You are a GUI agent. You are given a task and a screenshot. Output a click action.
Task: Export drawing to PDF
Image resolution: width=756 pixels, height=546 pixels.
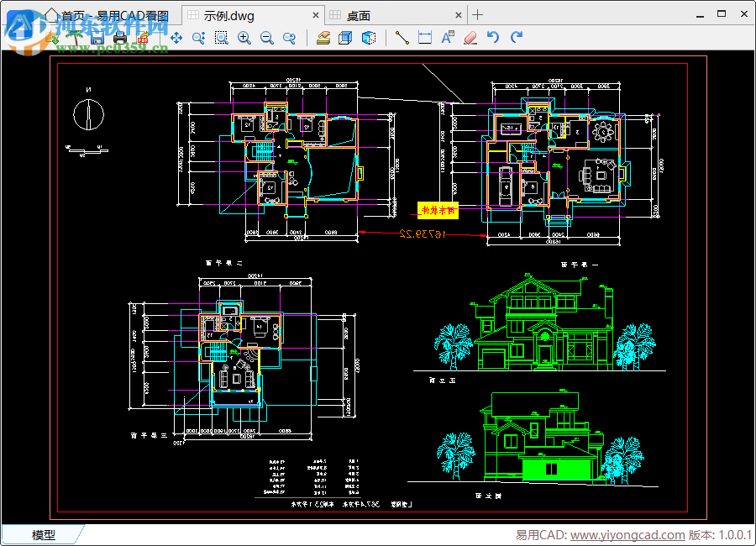(142, 37)
